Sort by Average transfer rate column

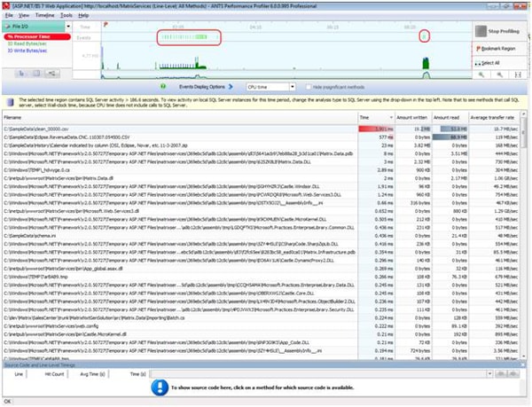pyautogui.click(x=494, y=118)
